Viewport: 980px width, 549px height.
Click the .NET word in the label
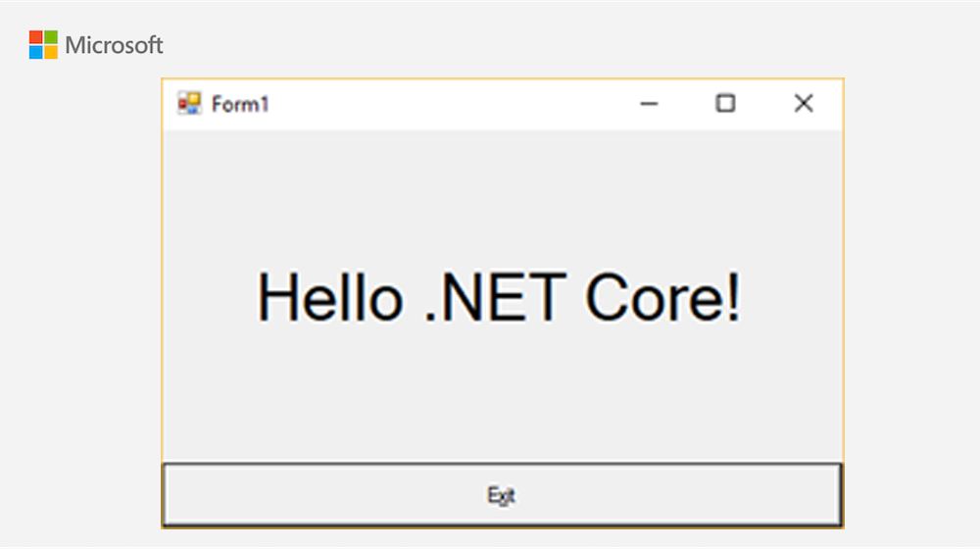tap(495, 297)
